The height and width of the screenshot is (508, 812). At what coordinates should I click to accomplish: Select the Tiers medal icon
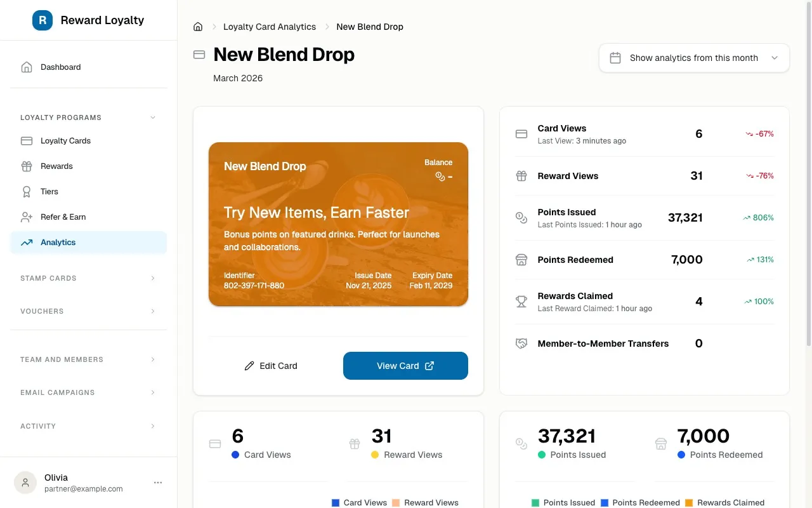[26, 191]
